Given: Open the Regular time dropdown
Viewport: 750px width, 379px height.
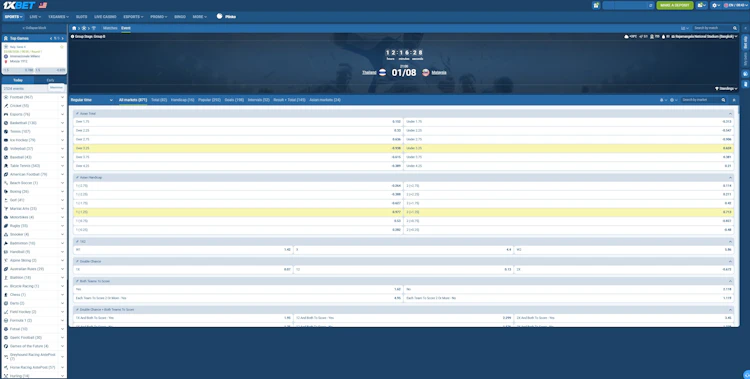Looking at the screenshot, I should tap(92, 100).
